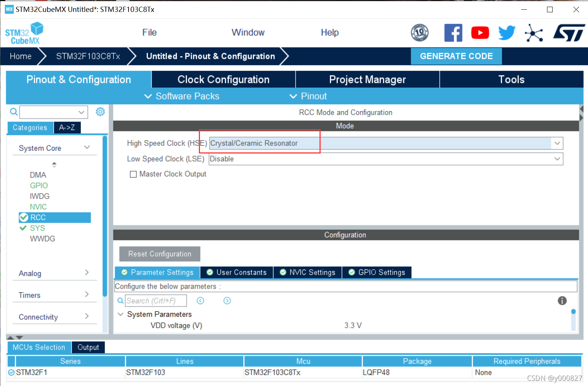The width and height of the screenshot is (588, 386).
Task: Open the ST community network icon
Action: 534,33
